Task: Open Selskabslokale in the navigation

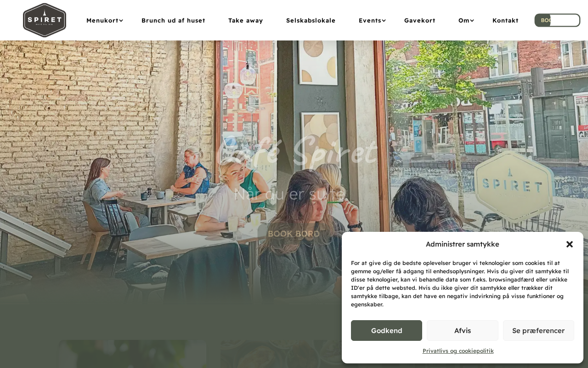Action: [x=311, y=20]
